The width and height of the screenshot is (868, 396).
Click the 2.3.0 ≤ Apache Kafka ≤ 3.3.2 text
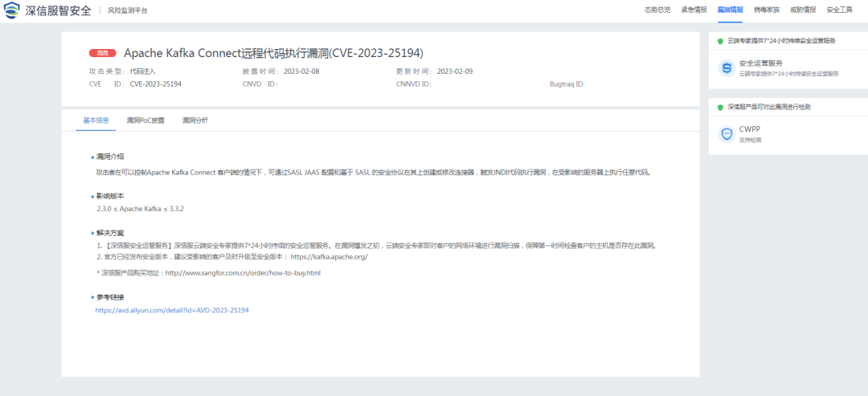point(140,209)
